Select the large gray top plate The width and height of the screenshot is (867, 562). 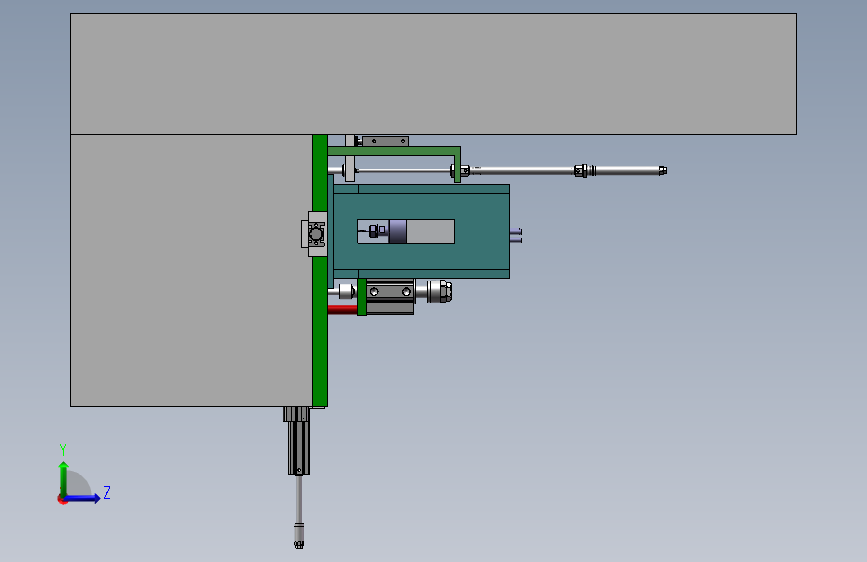pyautogui.click(x=433, y=74)
